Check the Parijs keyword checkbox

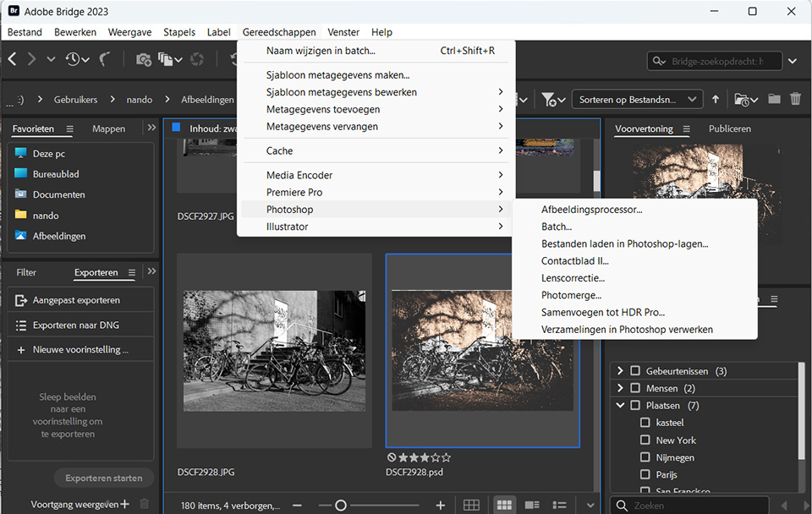pyautogui.click(x=645, y=474)
